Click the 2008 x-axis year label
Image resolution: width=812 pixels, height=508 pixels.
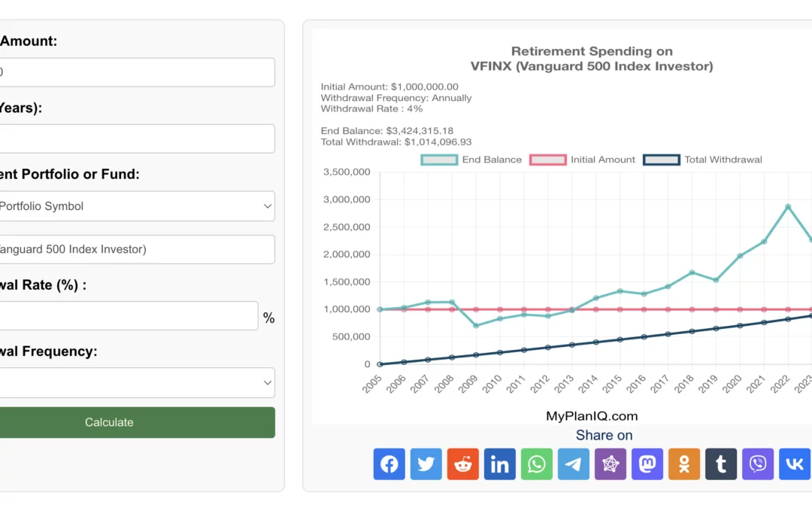444,384
